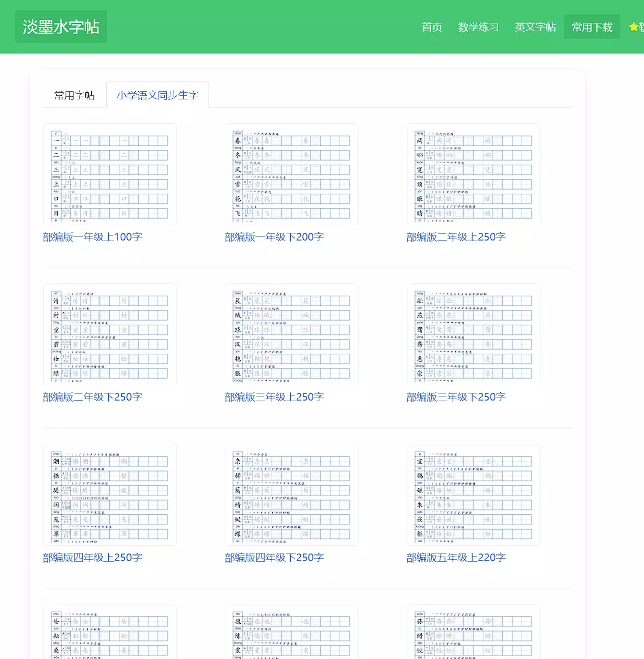Open the 部编版四年级下250字 thumbnail preview
The height and width of the screenshot is (659, 644).
tap(292, 495)
